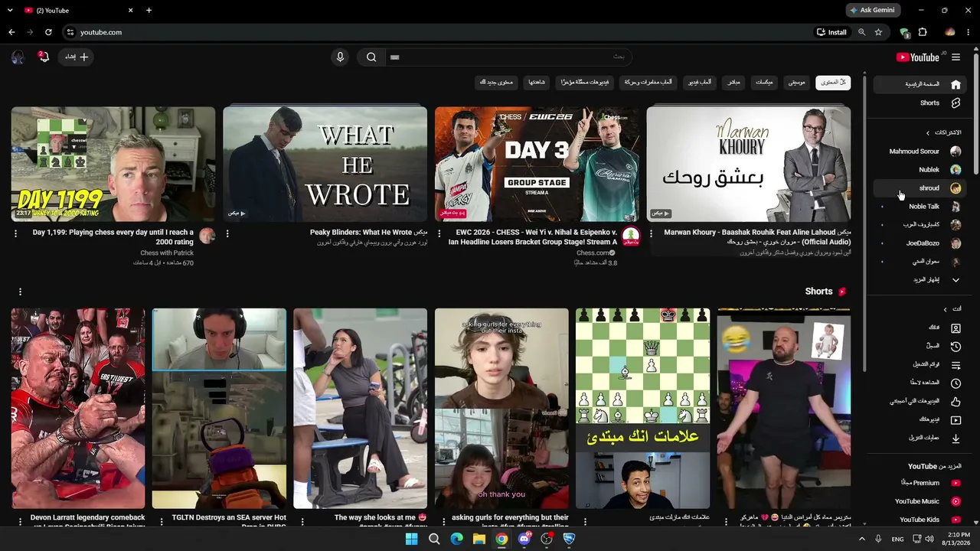Click the Chess with Patrick channel avatar

pyautogui.click(x=207, y=236)
